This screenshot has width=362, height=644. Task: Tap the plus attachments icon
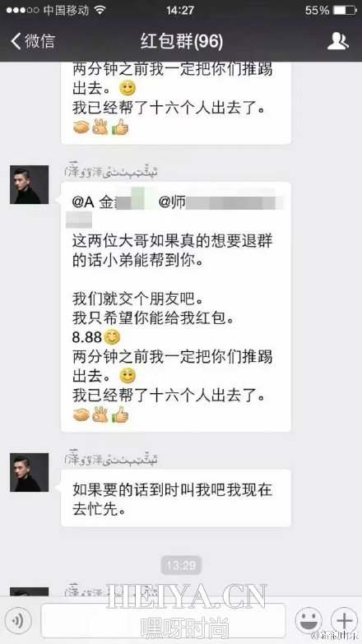344,621
